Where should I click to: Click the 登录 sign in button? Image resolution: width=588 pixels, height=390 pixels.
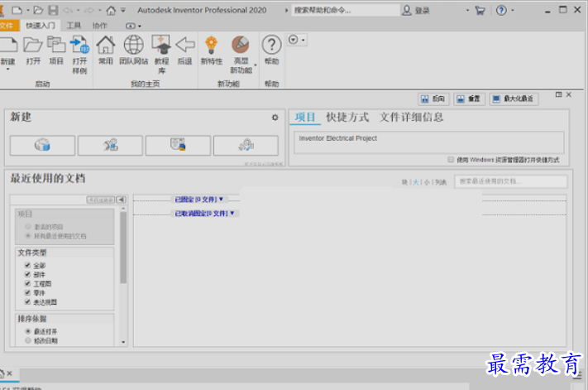(x=416, y=11)
